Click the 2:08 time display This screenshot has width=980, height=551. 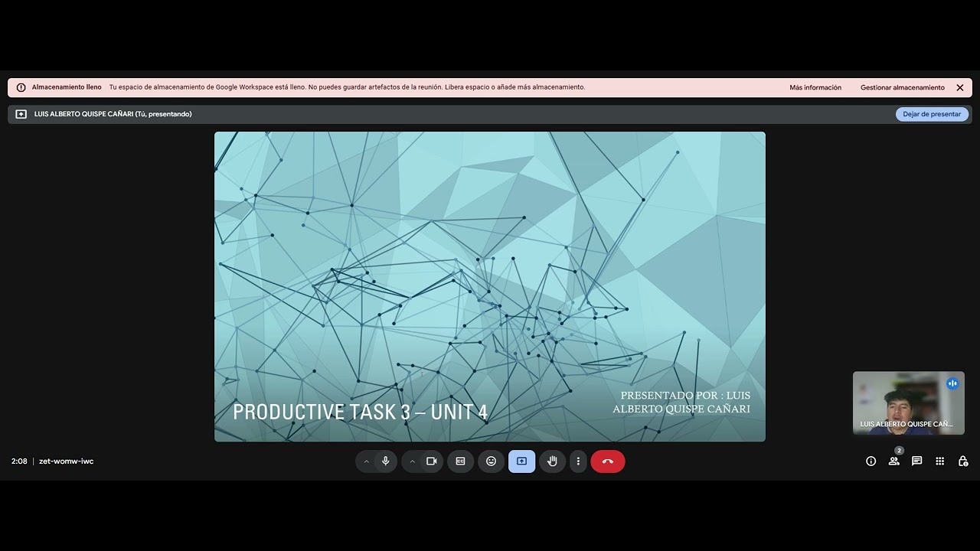click(19, 461)
